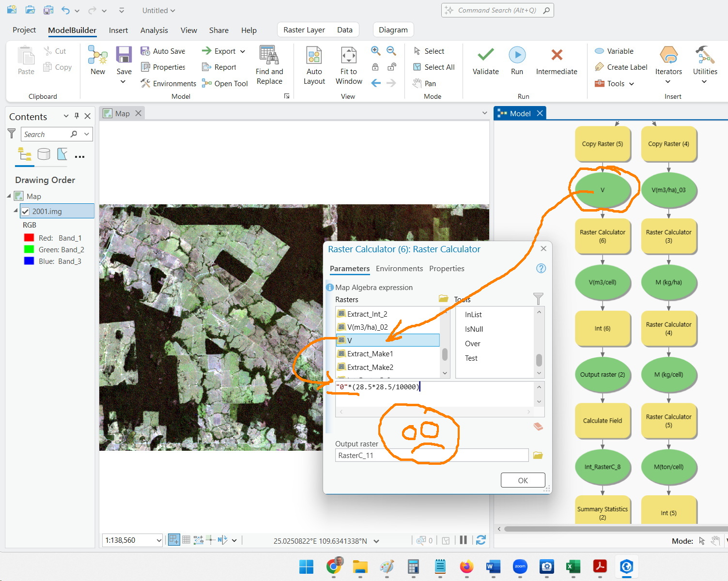
Task: Toggle Auto Save option
Action: tap(163, 51)
